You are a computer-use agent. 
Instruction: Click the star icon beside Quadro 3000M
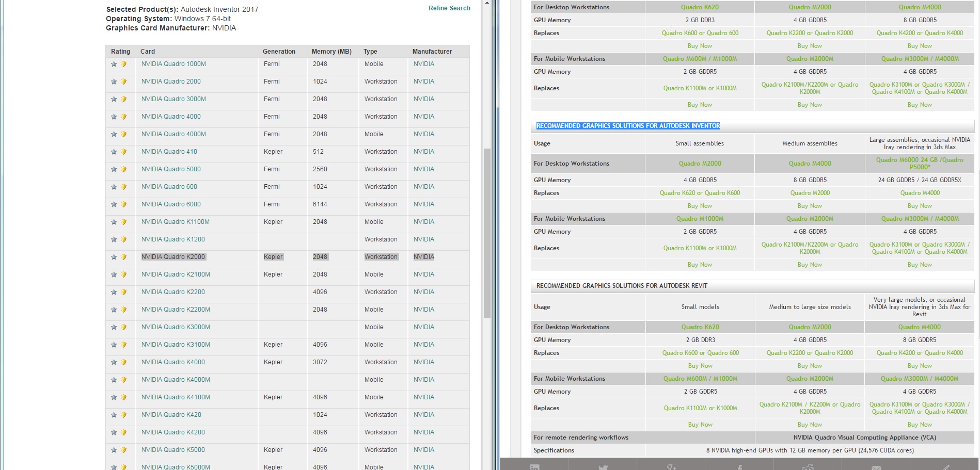click(114, 99)
